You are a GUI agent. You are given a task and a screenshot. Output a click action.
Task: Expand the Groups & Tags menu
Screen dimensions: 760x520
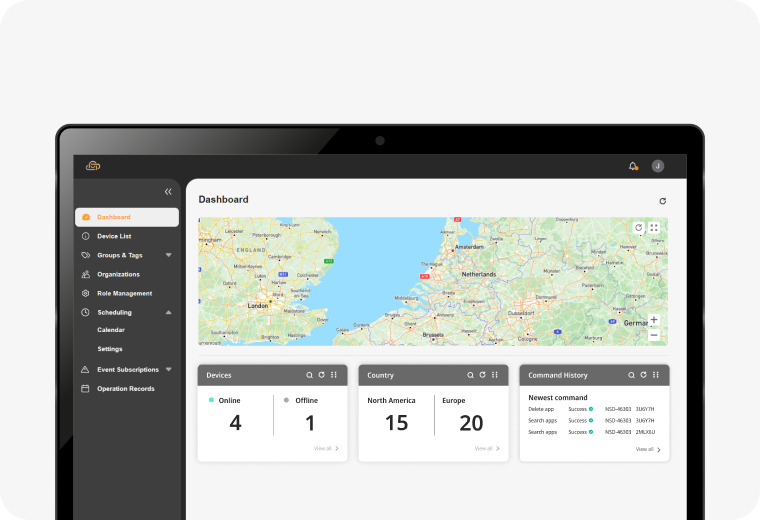168,255
